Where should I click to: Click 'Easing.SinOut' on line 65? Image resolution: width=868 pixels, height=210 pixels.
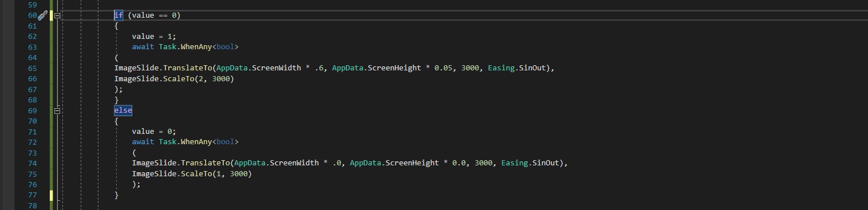point(517,68)
